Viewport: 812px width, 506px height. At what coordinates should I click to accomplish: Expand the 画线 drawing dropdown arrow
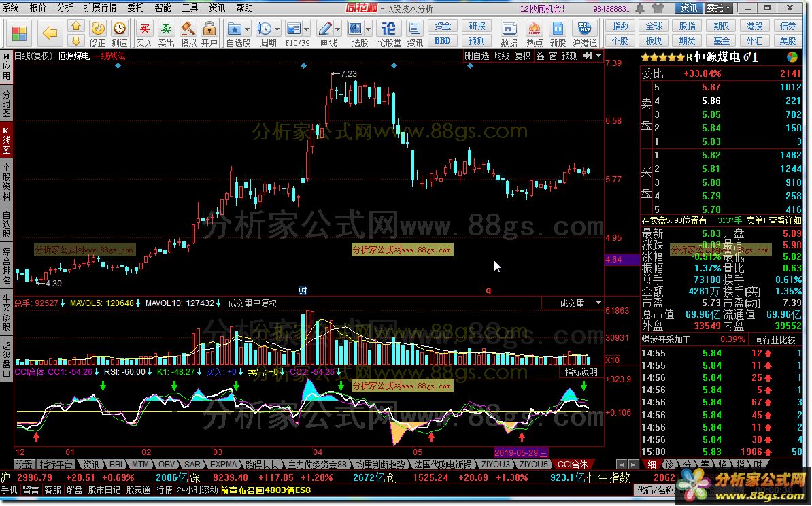[337, 29]
